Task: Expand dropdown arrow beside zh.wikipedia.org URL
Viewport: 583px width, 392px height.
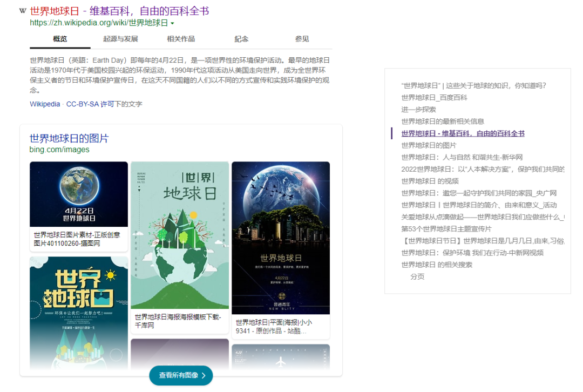Action: tap(172, 23)
